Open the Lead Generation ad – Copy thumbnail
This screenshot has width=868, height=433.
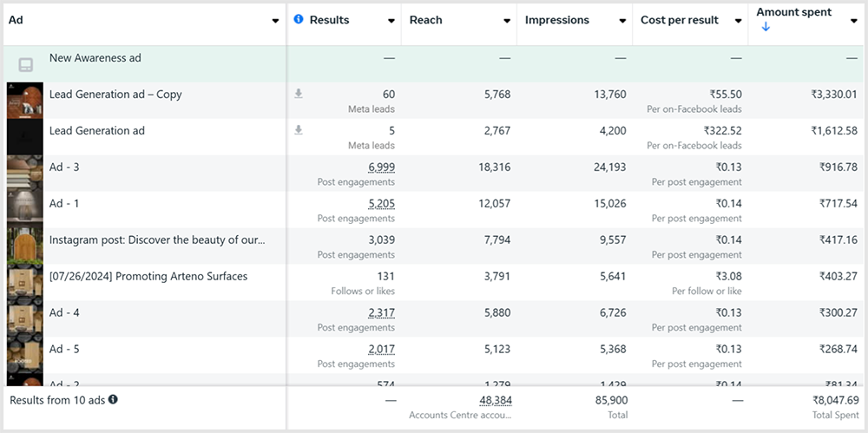coord(24,101)
